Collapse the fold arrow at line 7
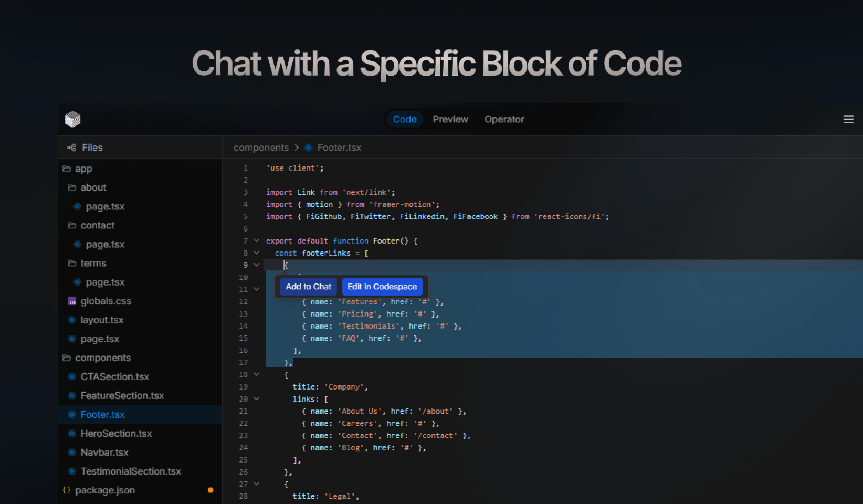This screenshot has height=504, width=863. tap(257, 240)
